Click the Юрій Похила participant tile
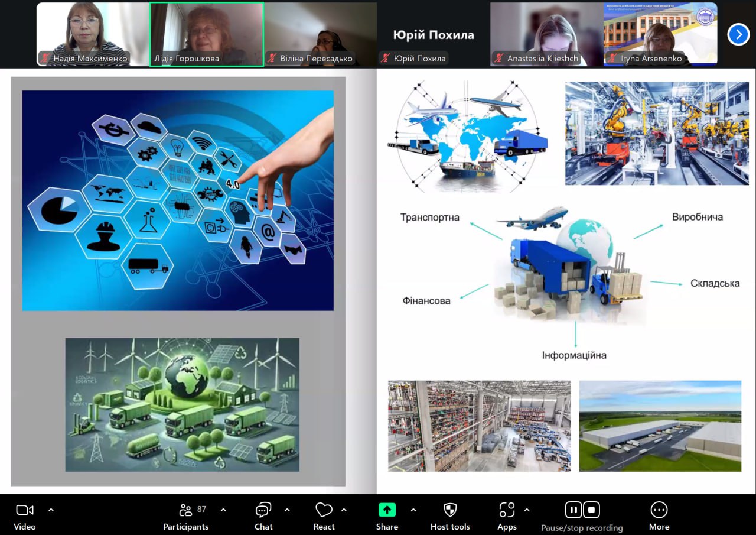 tap(433, 34)
